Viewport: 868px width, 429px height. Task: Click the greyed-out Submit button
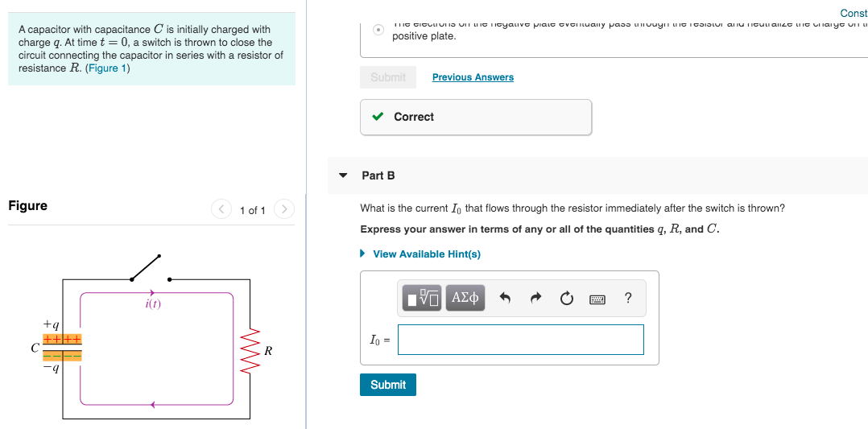coord(388,77)
